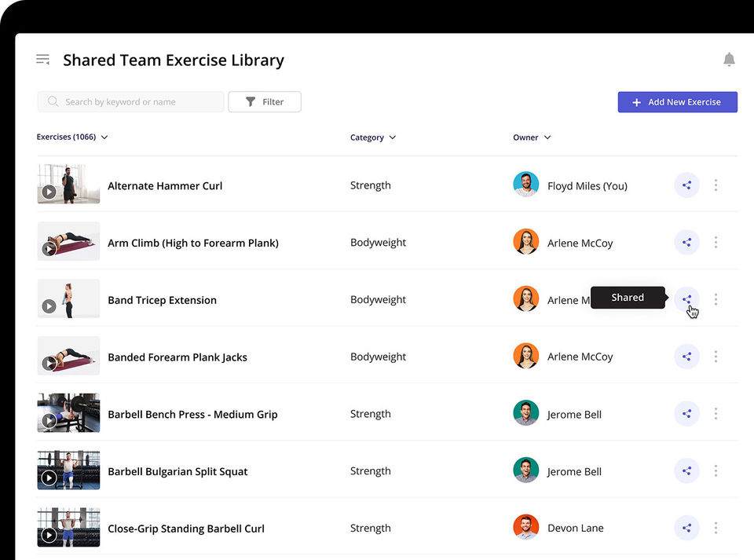Open Banded Forearm Plank Jacks name
The width and height of the screenshot is (754, 560).
pyautogui.click(x=178, y=357)
